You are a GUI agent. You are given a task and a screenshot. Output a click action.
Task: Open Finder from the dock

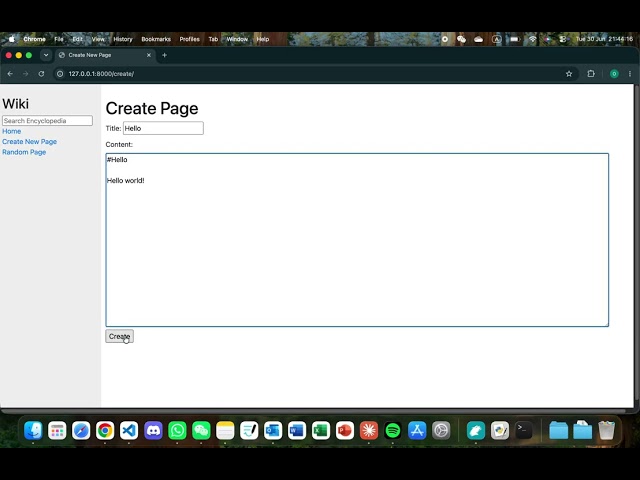pos(33,430)
